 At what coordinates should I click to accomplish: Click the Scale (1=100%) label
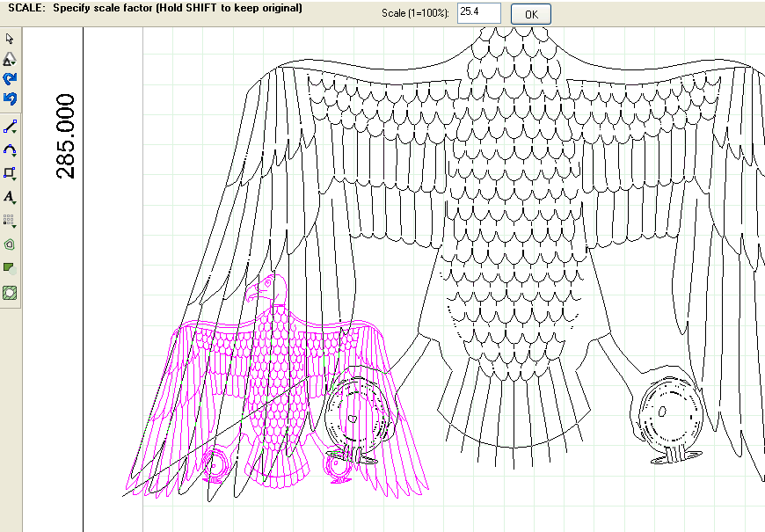pyautogui.click(x=415, y=13)
